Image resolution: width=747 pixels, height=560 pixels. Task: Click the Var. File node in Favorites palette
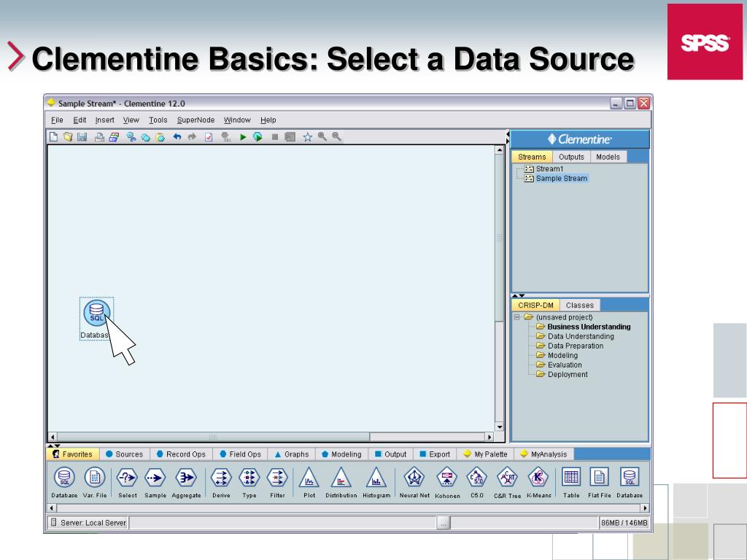point(94,478)
